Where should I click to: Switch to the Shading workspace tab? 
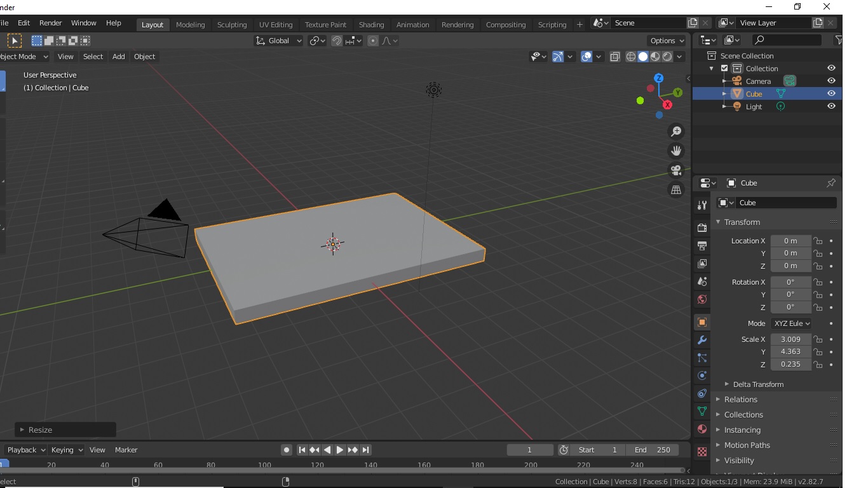371,25
